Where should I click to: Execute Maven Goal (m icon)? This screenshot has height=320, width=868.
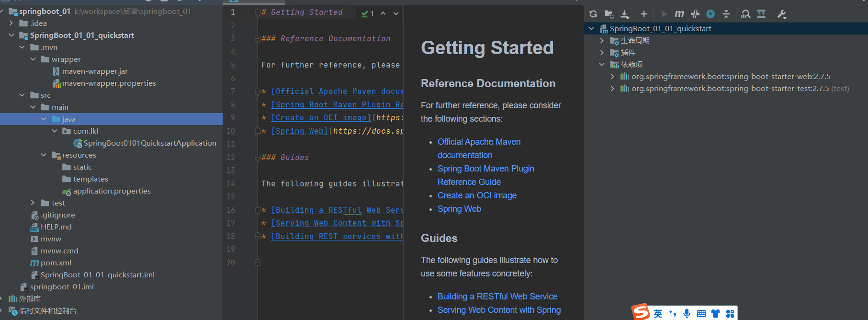tap(679, 14)
